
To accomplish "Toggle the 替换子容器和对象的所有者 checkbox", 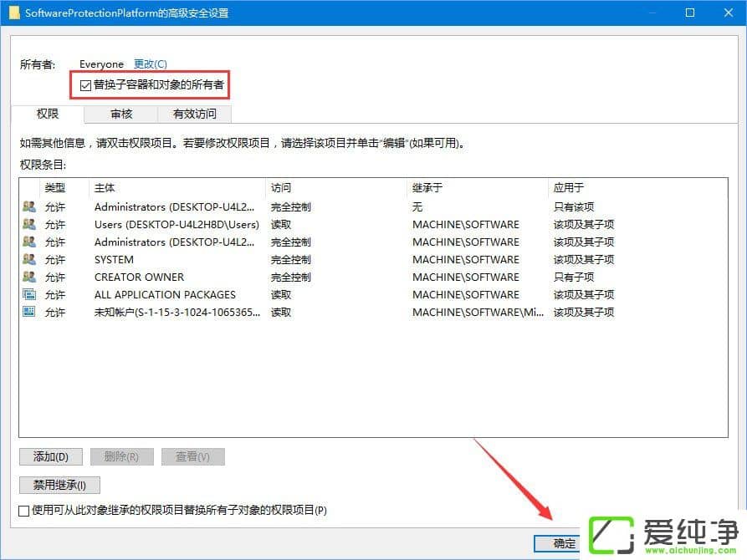I will pos(85,84).
